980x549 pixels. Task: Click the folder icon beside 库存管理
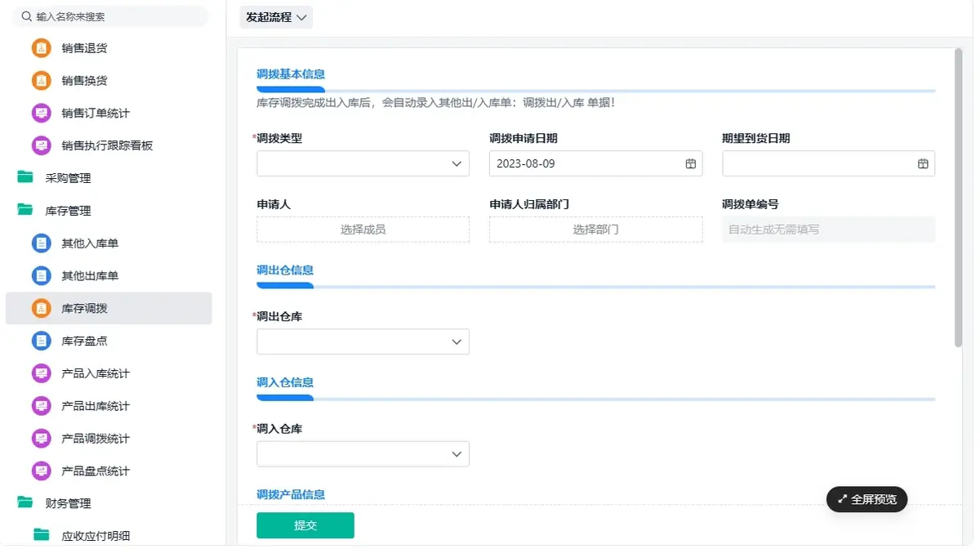25,211
